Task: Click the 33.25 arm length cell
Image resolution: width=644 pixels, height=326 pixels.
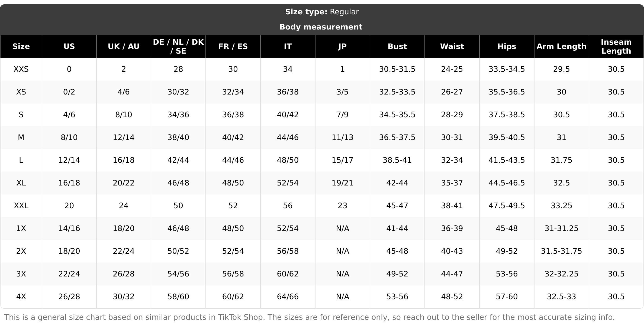Action: (561, 206)
